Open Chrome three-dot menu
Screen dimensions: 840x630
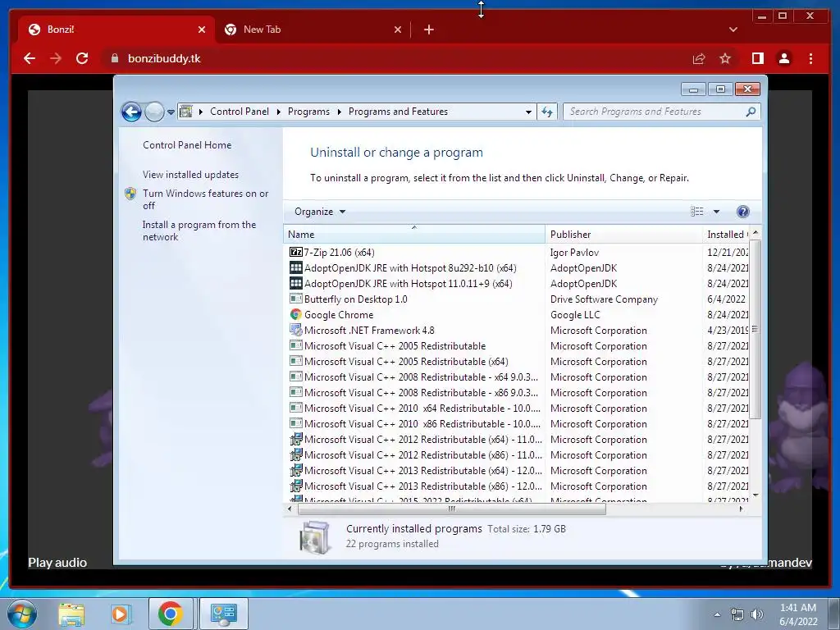pos(810,58)
